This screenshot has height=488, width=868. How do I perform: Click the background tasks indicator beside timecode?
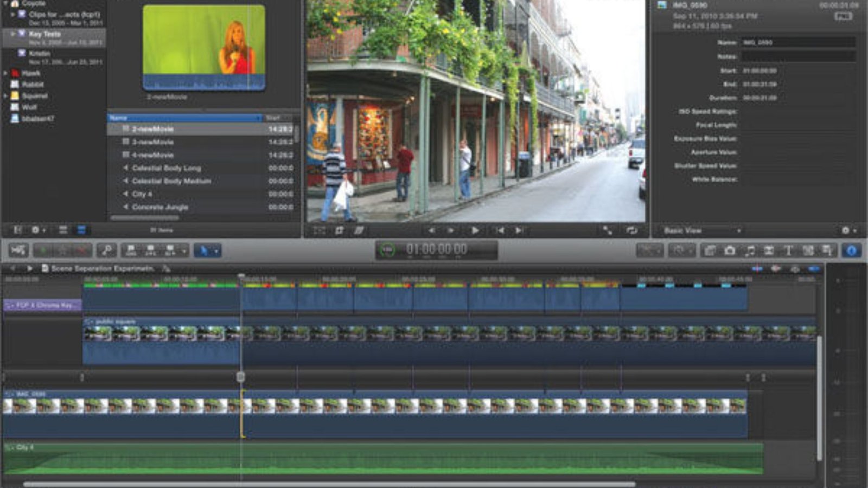pyautogui.click(x=387, y=250)
